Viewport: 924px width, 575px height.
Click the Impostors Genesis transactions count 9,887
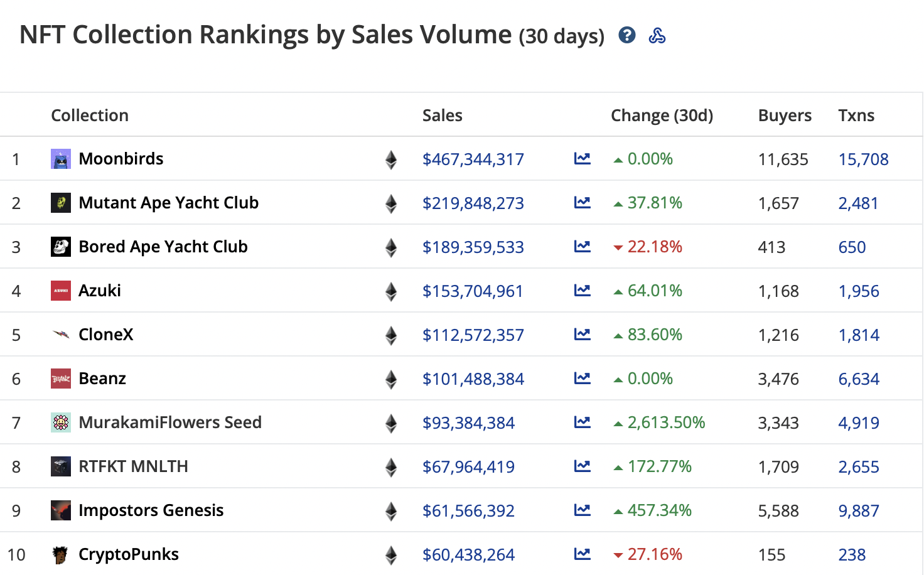pos(859,511)
